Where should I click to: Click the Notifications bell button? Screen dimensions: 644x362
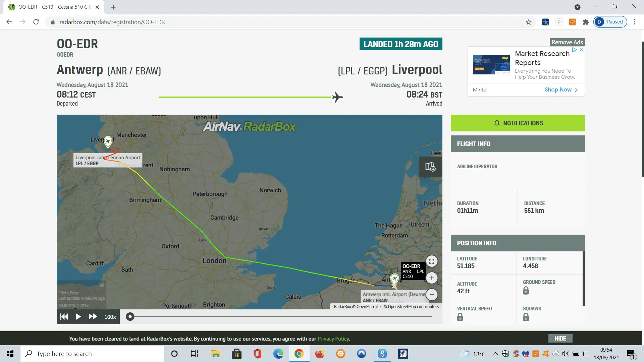pos(518,123)
